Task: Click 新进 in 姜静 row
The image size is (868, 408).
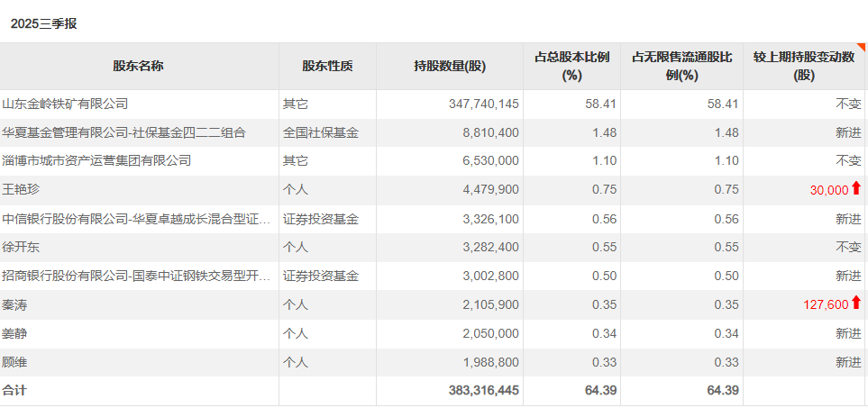Action: coord(849,333)
